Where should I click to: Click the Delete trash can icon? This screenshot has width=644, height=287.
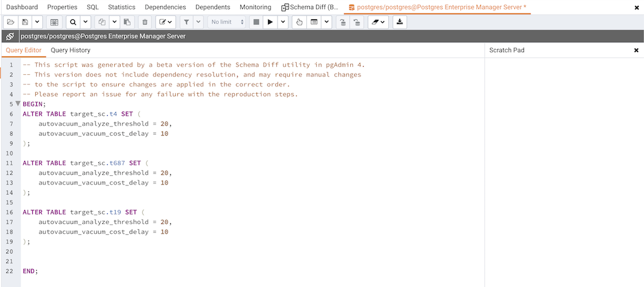point(145,22)
